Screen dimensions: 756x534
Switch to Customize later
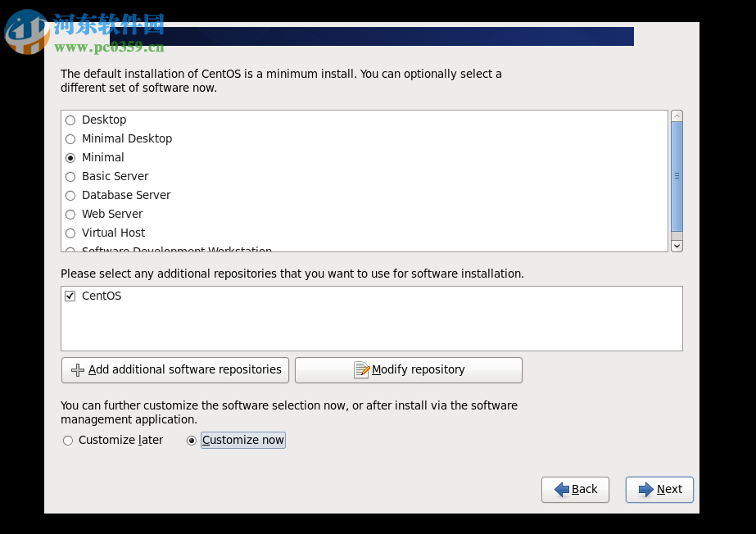pos(68,440)
